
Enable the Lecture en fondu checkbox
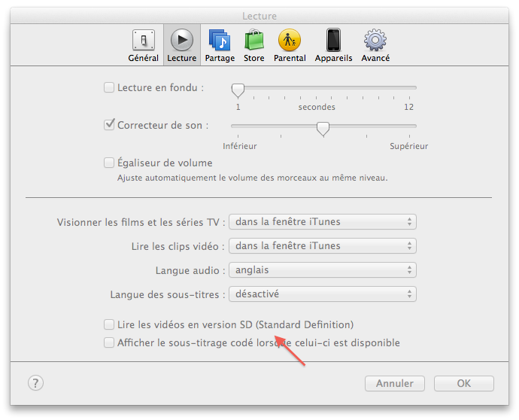click(109, 87)
